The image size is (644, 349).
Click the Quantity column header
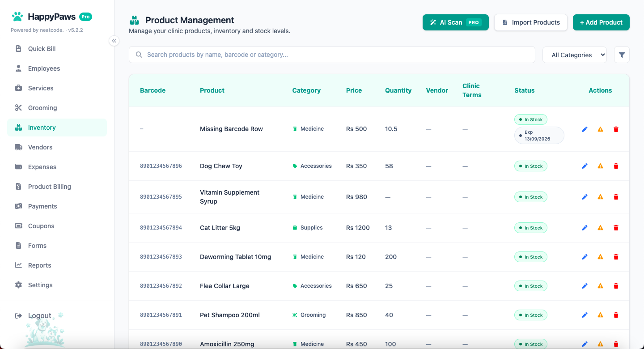point(398,90)
